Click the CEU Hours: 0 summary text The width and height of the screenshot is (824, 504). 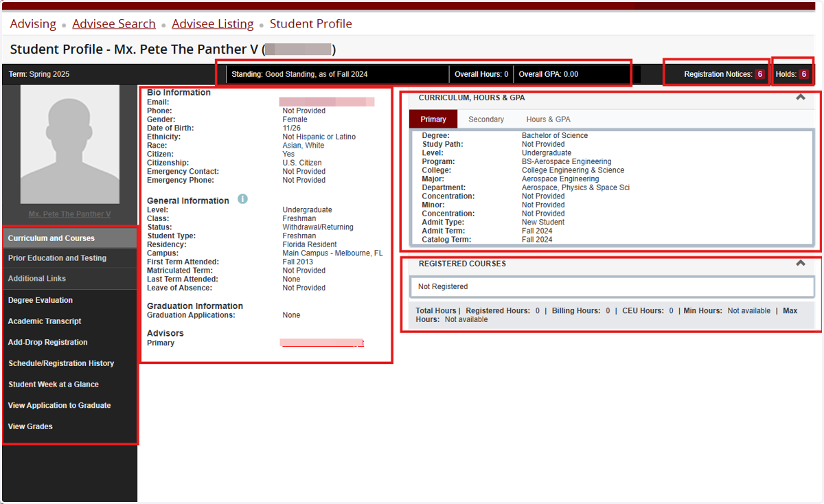point(648,311)
